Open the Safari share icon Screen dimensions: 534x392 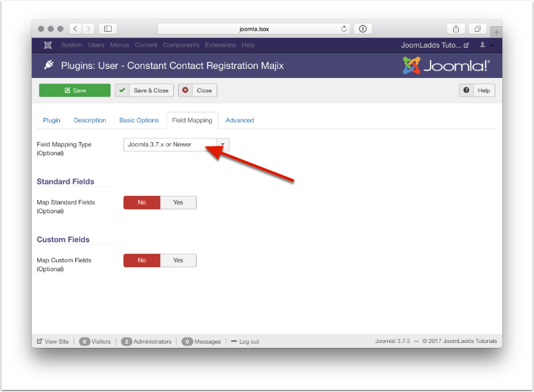tap(456, 28)
